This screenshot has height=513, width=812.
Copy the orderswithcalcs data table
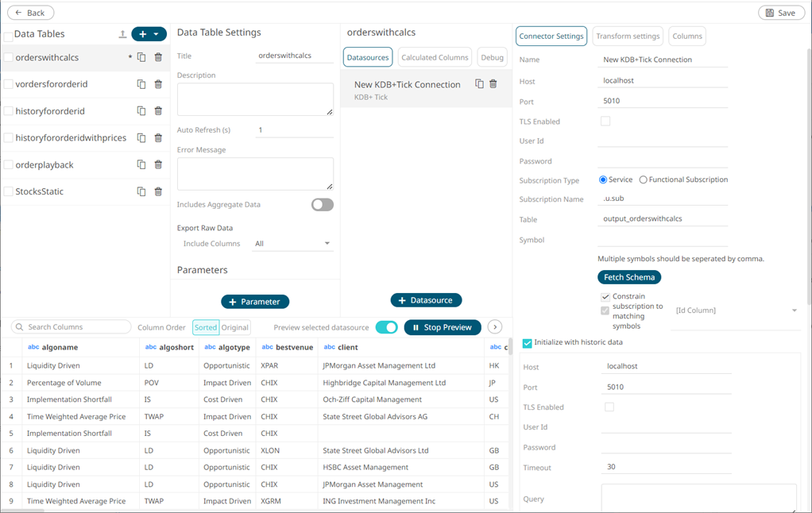141,57
